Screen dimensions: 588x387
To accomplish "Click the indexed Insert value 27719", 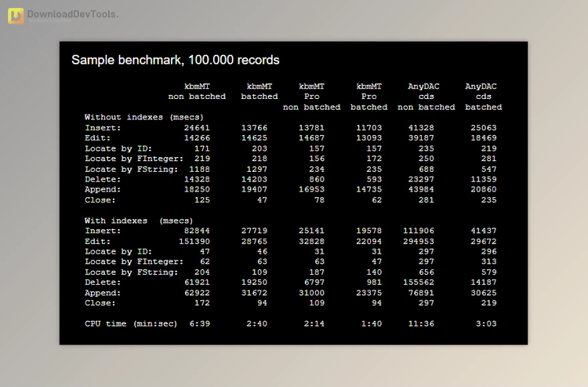I will tap(254, 231).
